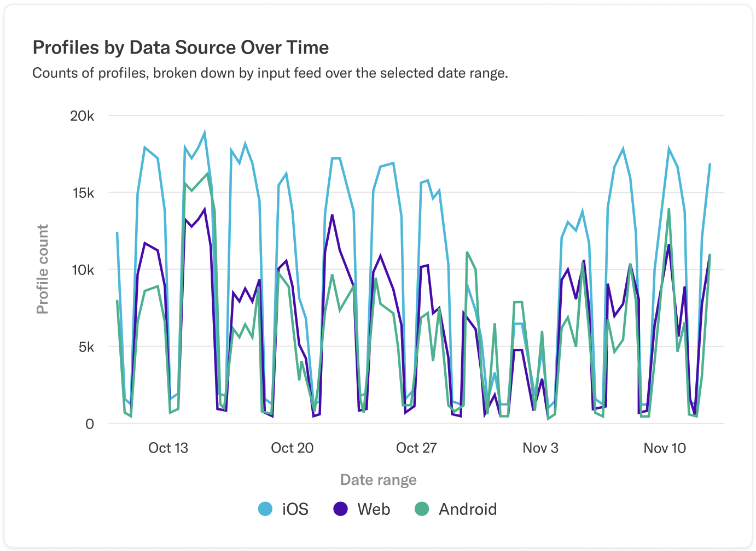
Task: Click the 5k y-axis label
Action: tap(85, 347)
